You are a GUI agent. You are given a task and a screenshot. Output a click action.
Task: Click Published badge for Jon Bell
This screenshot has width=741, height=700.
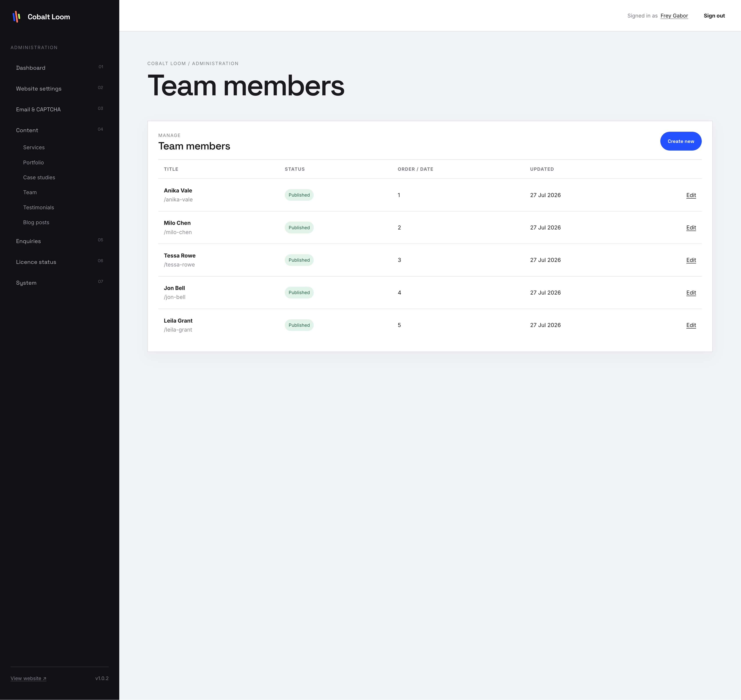click(x=299, y=293)
